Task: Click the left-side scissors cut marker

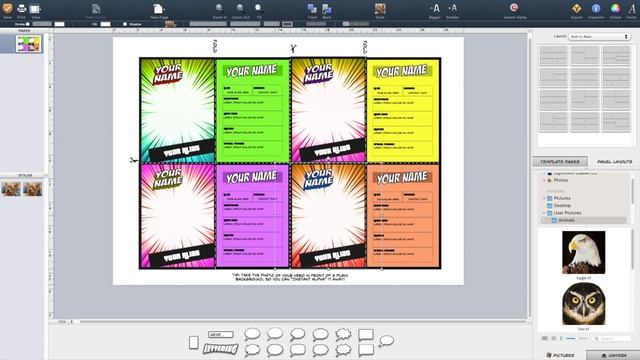Action: (133, 160)
